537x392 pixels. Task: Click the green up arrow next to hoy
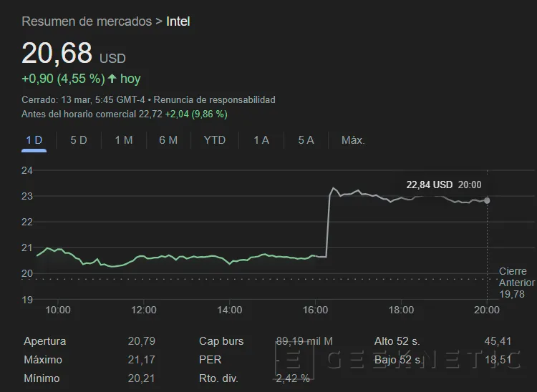[112, 79]
